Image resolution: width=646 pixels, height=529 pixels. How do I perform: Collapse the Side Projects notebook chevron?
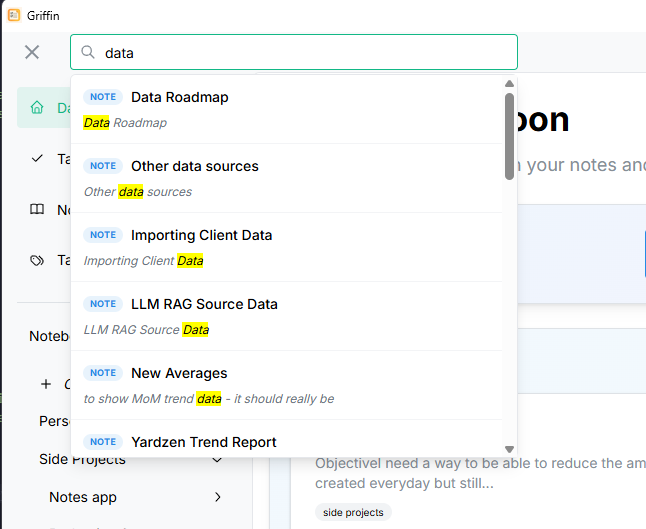click(218, 459)
